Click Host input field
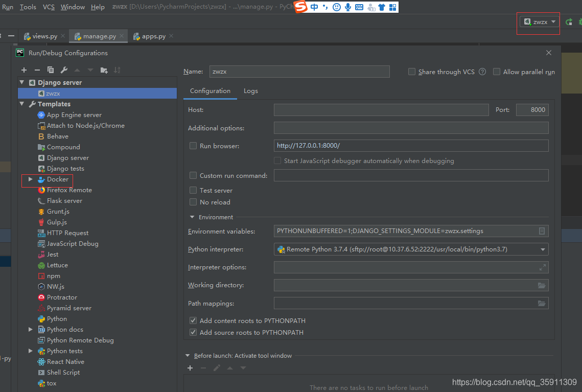Viewport: 582px width, 392px height. 381,110
